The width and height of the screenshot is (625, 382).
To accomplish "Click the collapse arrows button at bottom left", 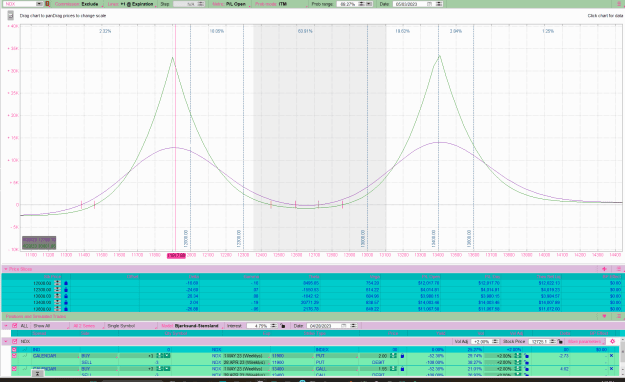I will [x=37, y=374].
